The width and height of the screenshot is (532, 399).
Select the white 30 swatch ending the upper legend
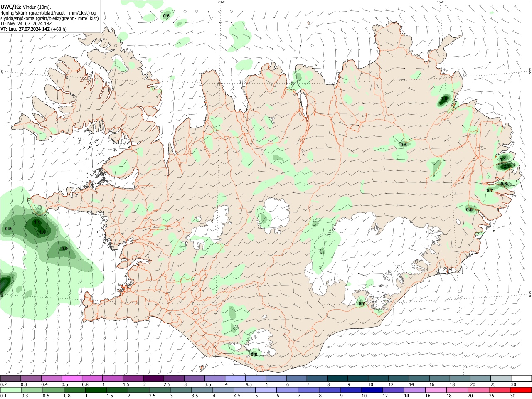click(522, 378)
